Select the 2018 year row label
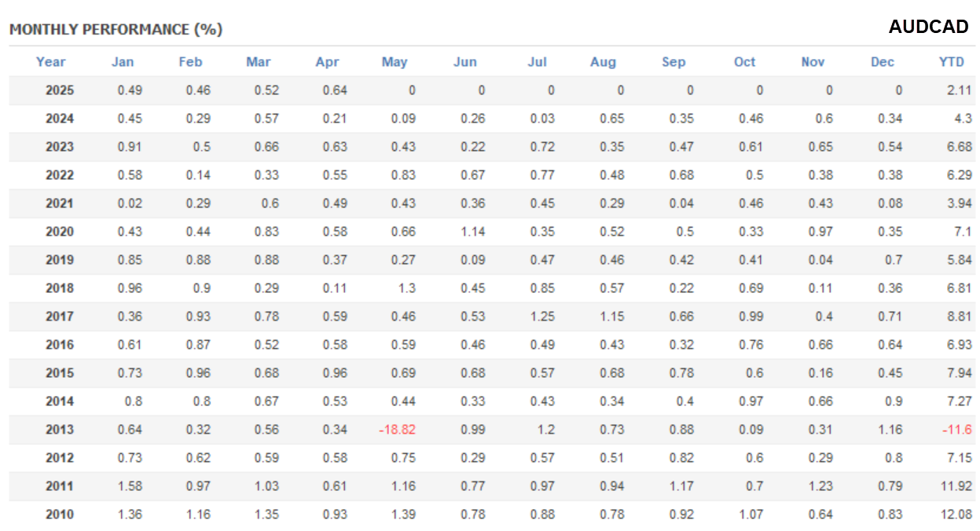This screenshot has width=980, height=531. [60, 288]
